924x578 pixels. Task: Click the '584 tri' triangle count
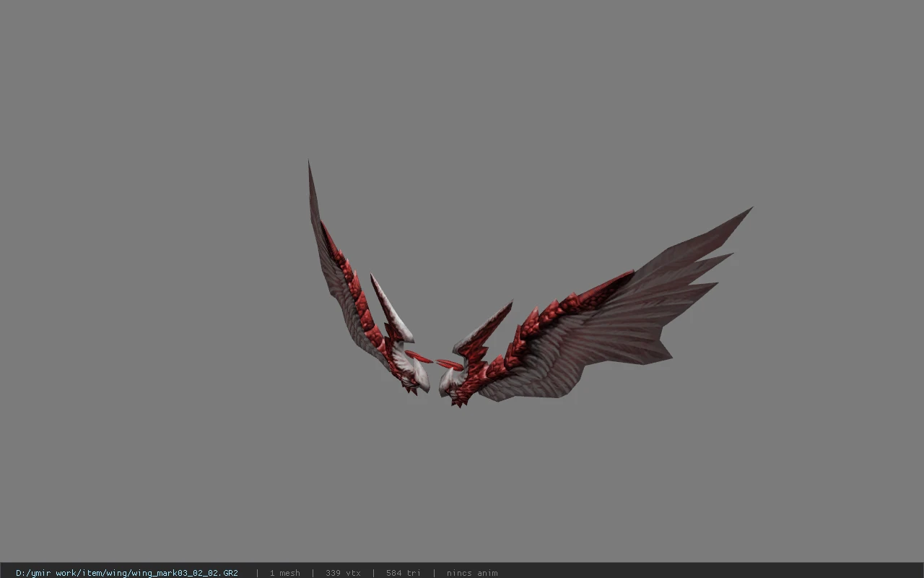[x=403, y=573]
